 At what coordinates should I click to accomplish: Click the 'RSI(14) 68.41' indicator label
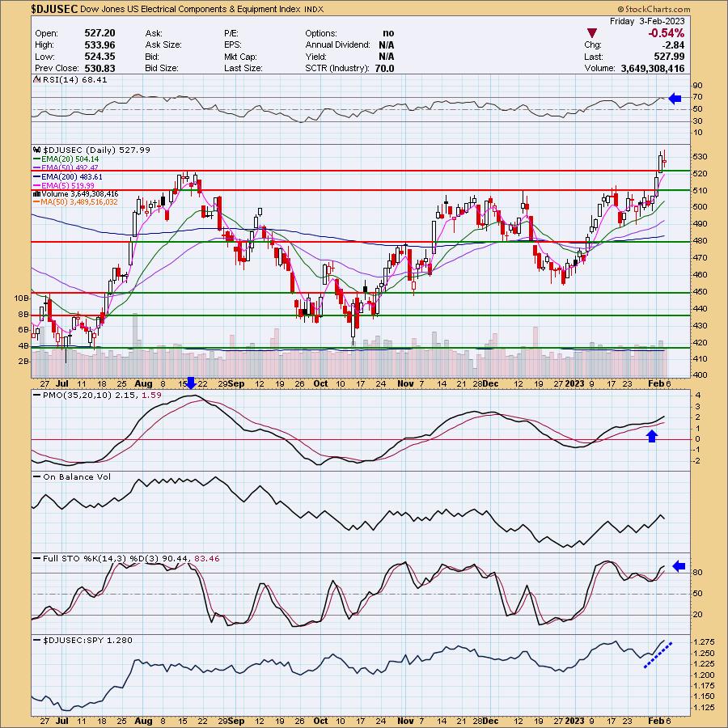[74, 80]
